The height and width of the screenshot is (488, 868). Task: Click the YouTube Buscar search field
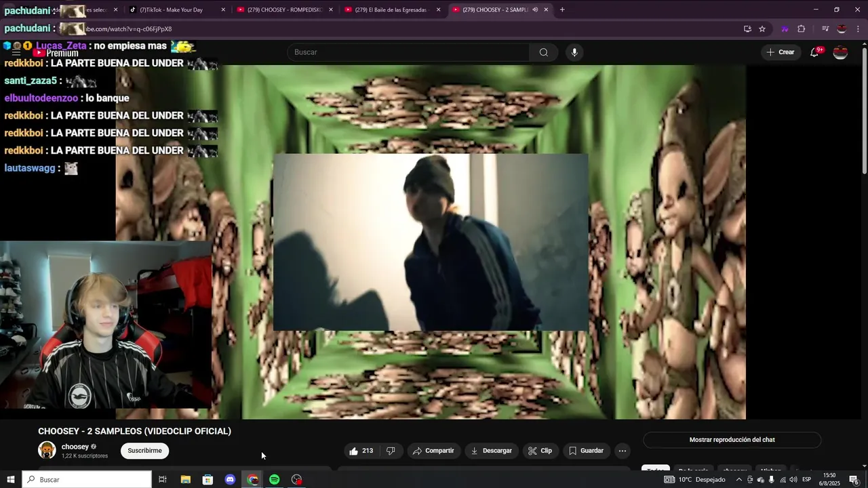click(x=409, y=52)
